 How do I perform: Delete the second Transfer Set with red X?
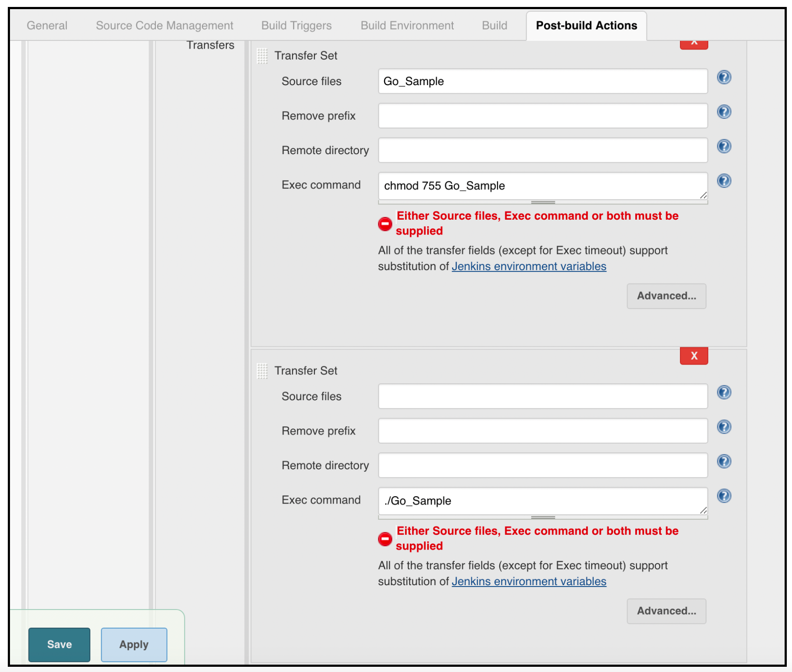click(694, 356)
